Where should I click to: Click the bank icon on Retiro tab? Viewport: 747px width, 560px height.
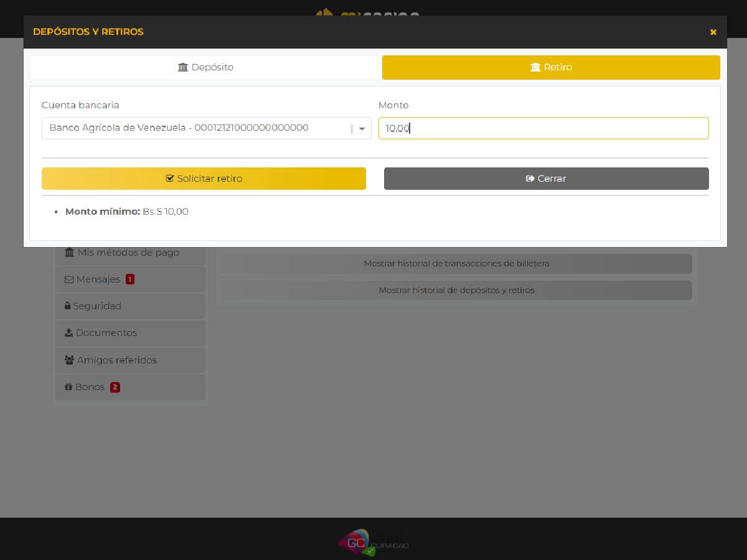(x=535, y=67)
